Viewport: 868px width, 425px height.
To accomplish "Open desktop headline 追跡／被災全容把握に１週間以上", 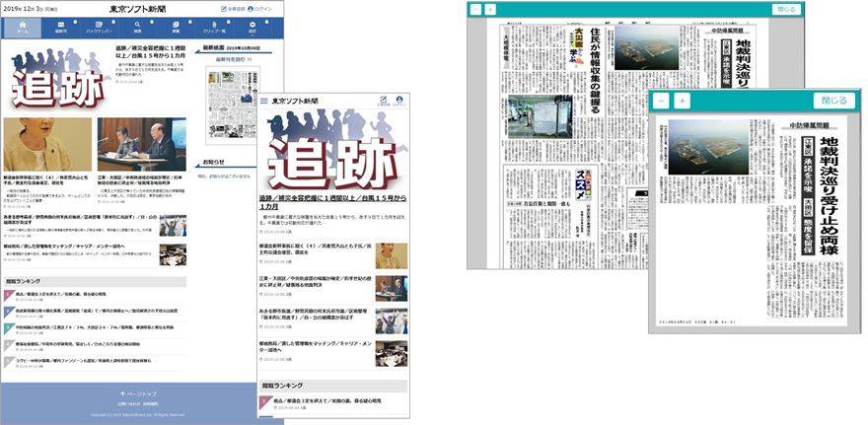I will 151,51.
